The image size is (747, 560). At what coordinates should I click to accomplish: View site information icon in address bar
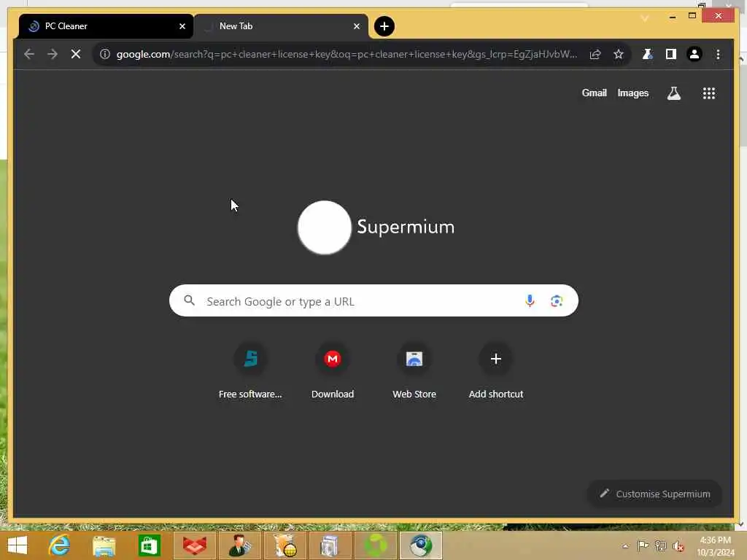point(105,54)
